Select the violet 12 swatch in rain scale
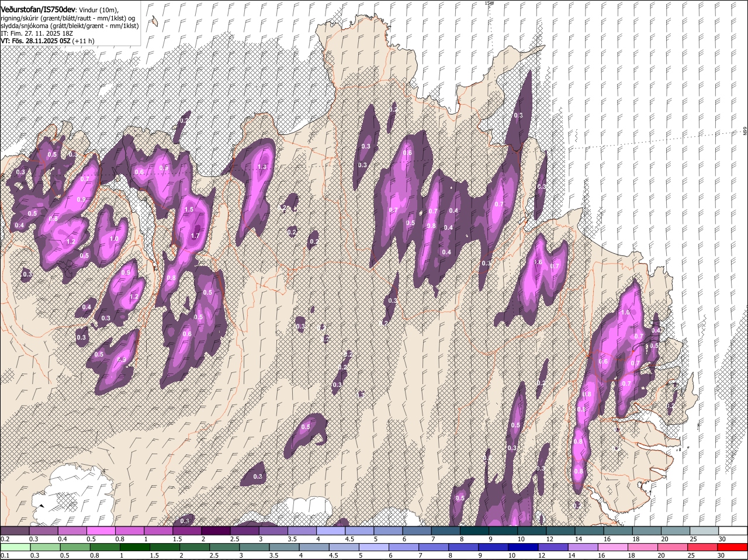The image size is (748, 560). point(553,547)
